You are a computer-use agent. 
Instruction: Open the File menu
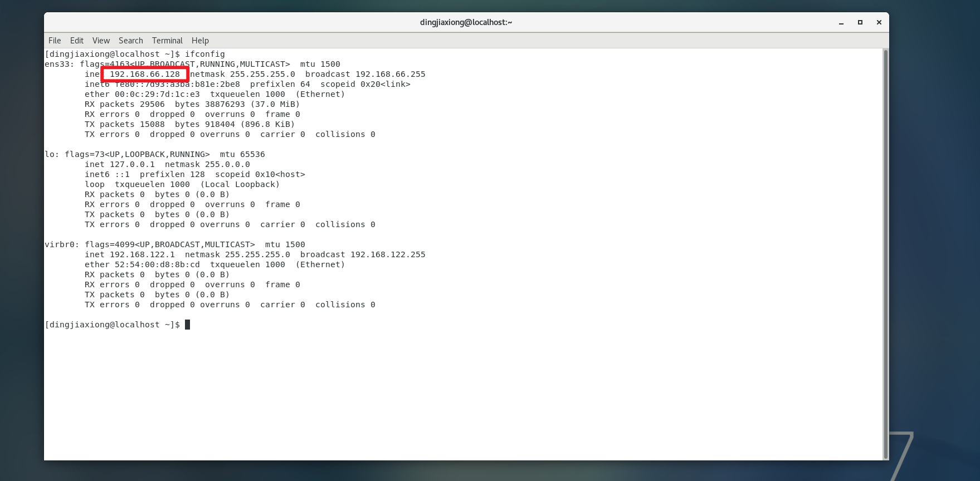[x=55, y=41]
